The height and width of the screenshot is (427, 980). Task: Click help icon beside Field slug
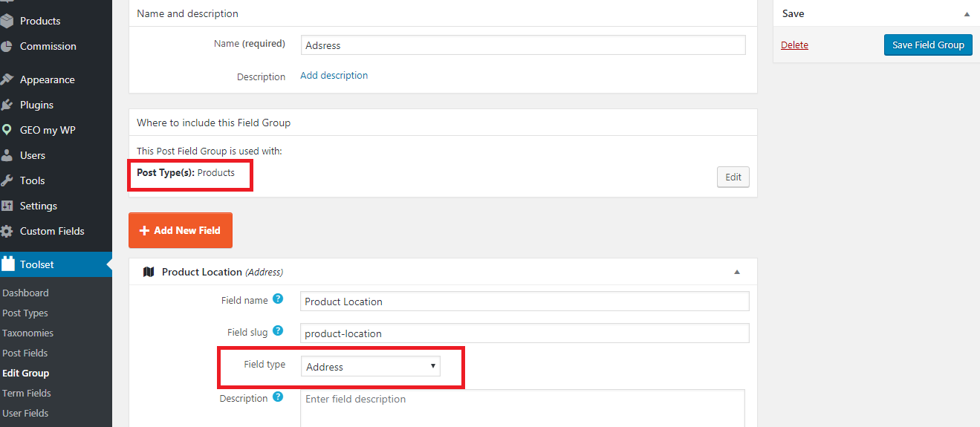[x=278, y=330]
